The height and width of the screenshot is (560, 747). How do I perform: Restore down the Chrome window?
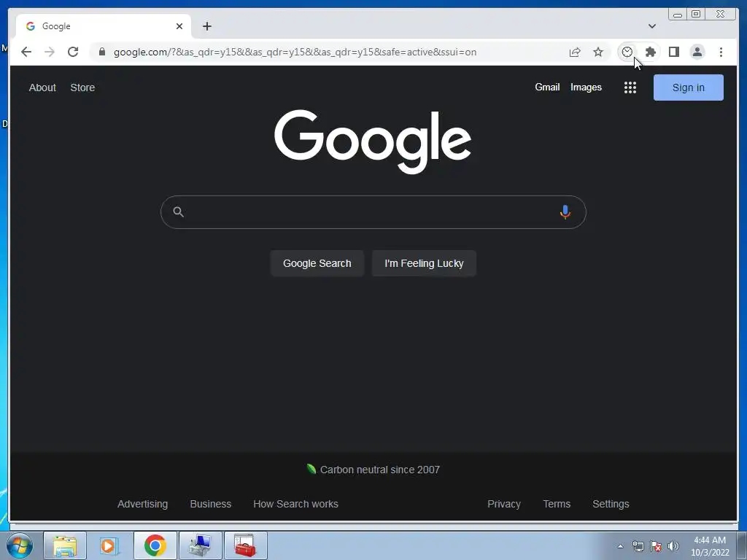(x=696, y=15)
